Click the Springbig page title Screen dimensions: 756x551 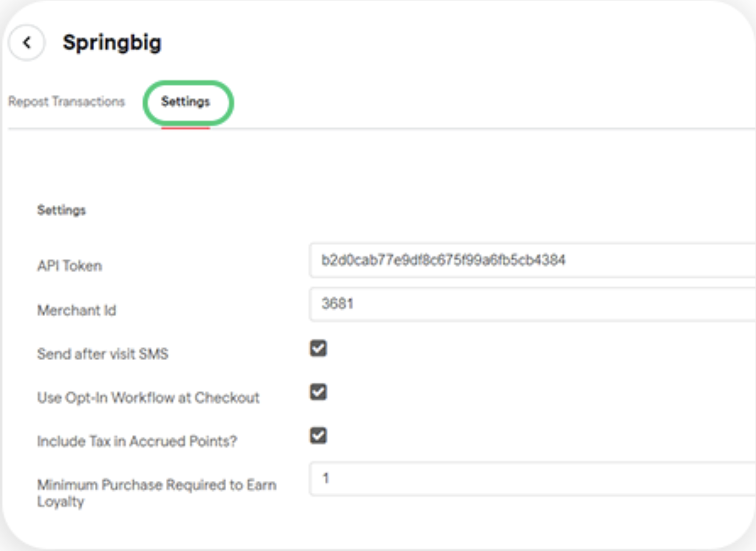click(x=112, y=43)
